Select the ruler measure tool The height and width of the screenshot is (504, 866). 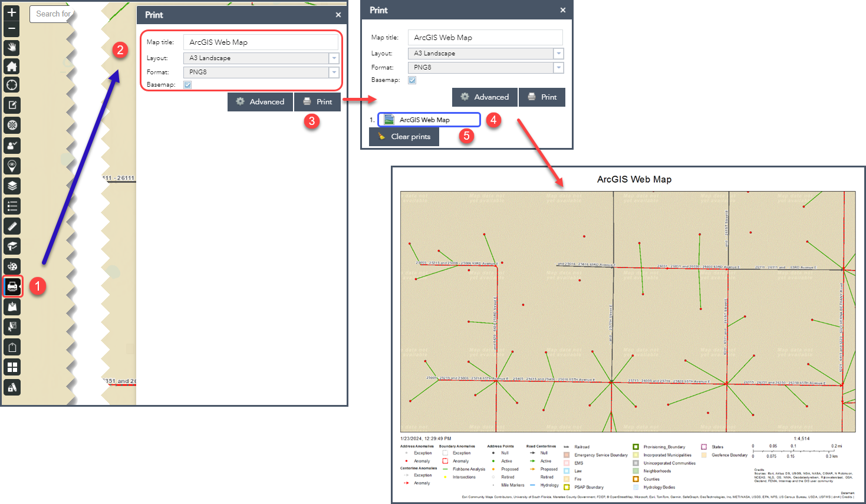click(x=12, y=226)
